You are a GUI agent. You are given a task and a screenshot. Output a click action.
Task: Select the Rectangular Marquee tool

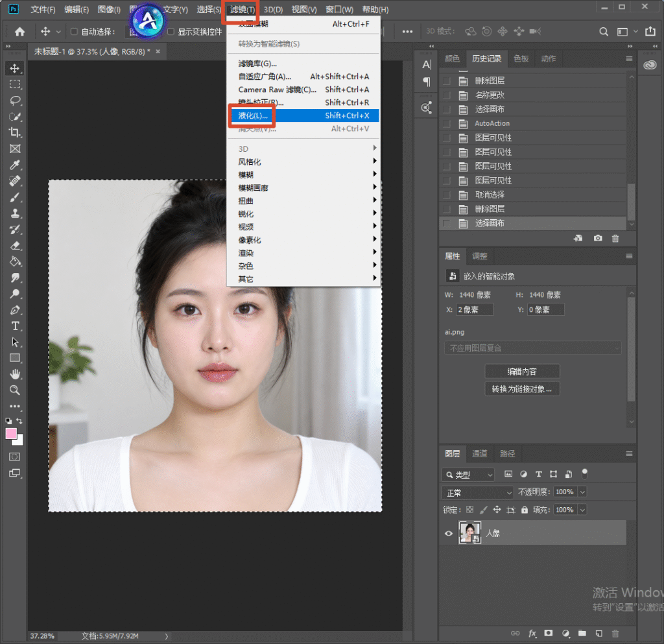15,84
